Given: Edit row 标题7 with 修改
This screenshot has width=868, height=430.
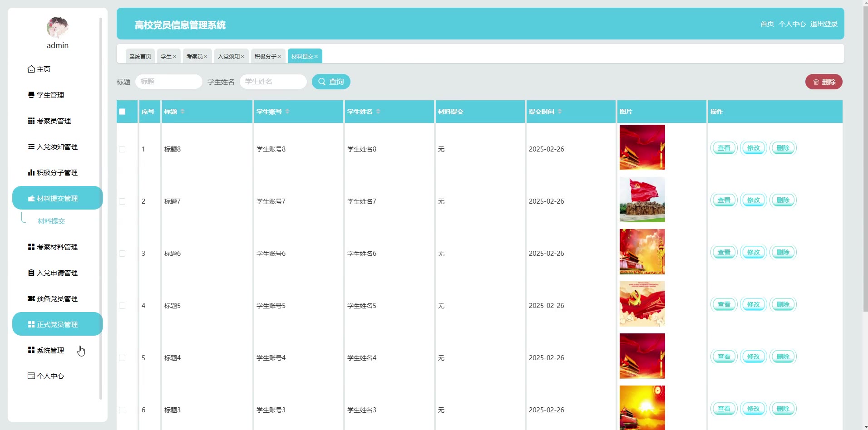Looking at the screenshot, I should pos(754,200).
